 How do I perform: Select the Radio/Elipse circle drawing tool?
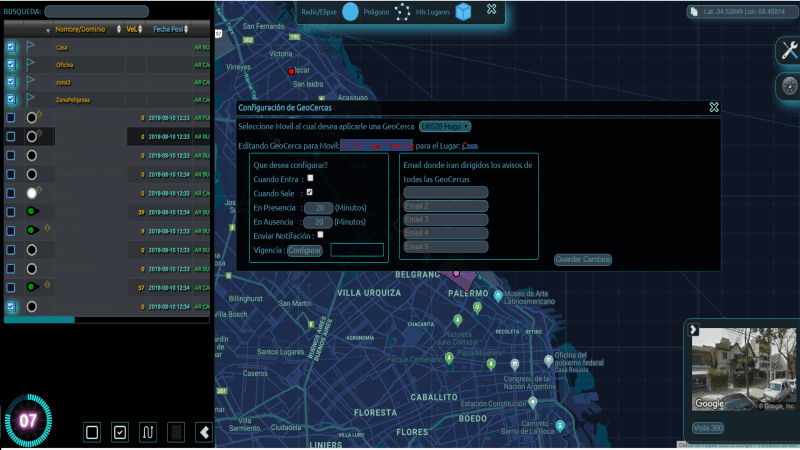point(350,12)
